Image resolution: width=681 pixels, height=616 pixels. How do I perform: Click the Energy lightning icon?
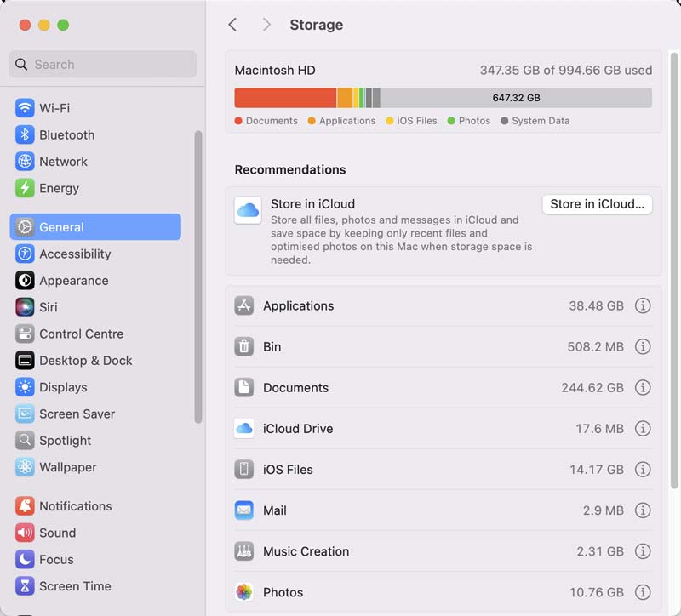coord(25,188)
